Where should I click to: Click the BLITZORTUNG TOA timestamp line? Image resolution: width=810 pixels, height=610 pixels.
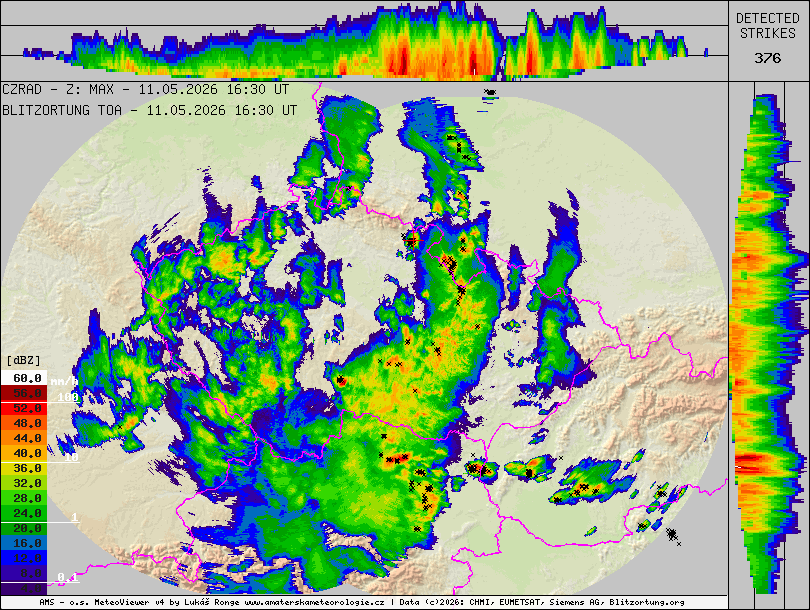point(150,110)
